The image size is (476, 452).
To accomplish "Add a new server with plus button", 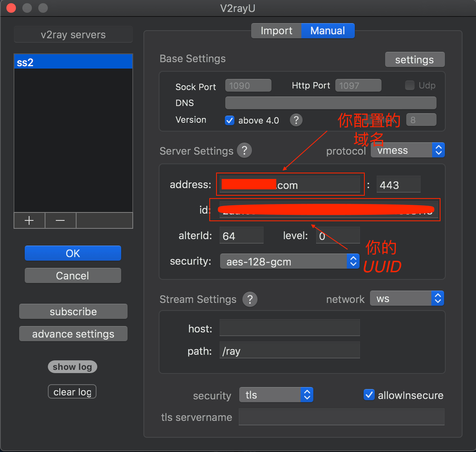I will pyautogui.click(x=30, y=220).
